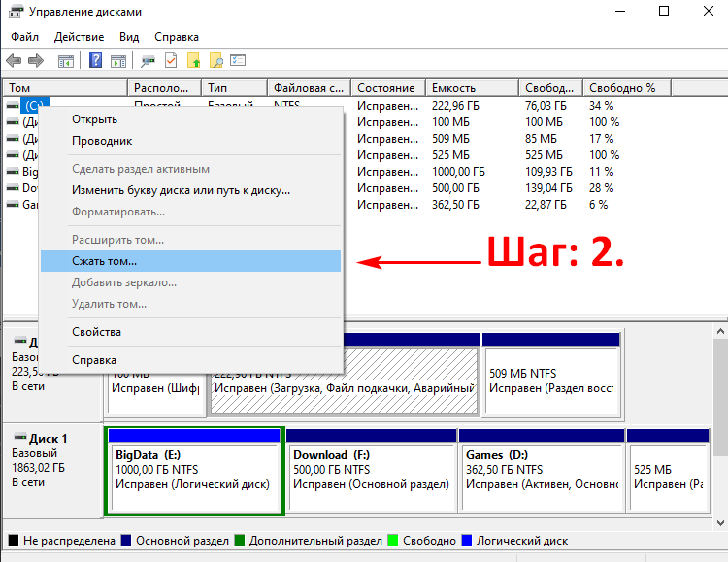
Task: Click the 1000,00 ГБ capacity cell
Action: click(458, 172)
